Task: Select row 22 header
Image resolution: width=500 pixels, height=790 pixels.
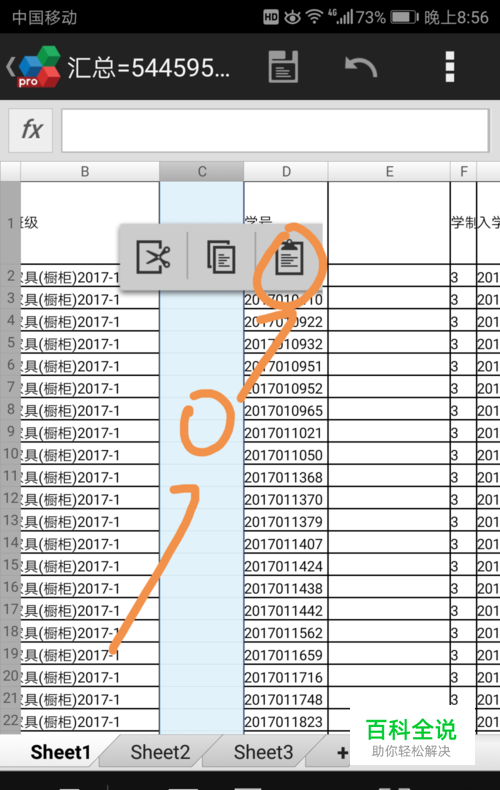Action: (10, 720)
